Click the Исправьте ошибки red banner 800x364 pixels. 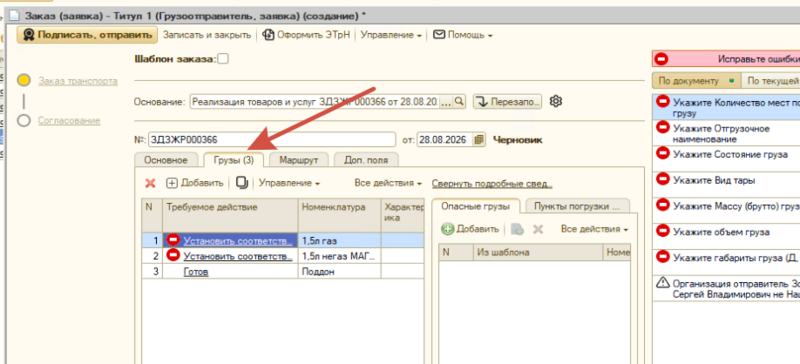click(726, 59)
